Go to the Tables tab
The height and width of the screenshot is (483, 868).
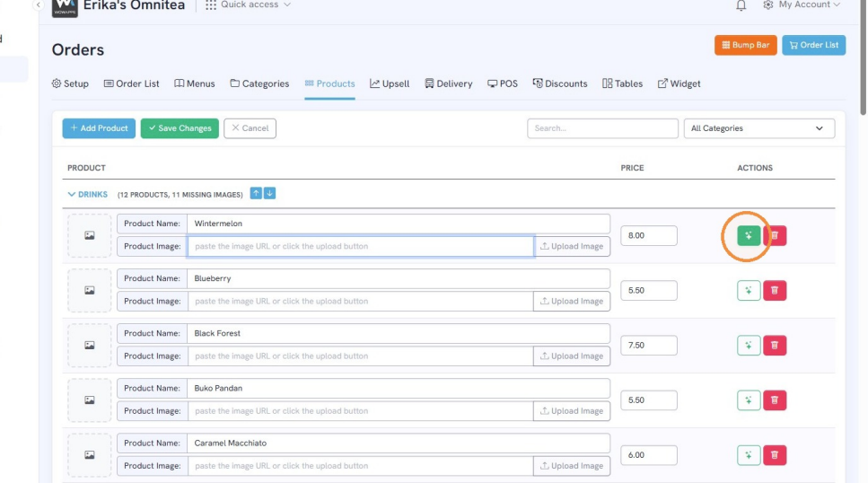click(x=622, y=83)
